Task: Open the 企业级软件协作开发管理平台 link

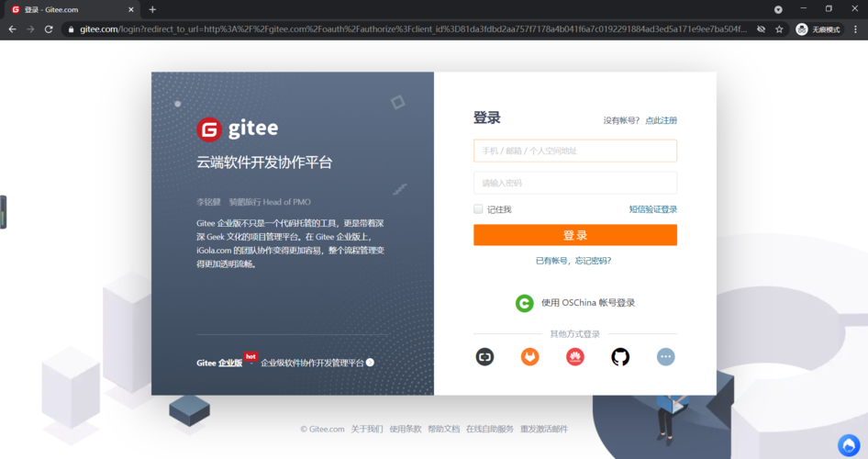Action: click(x=312, y=363)
